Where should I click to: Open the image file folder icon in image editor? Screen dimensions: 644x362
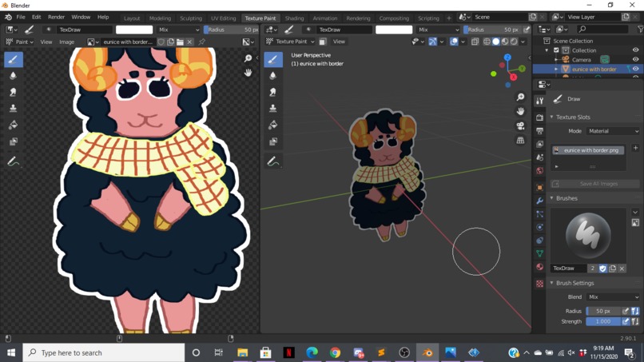pyautogui.click(x=180, y=42)
